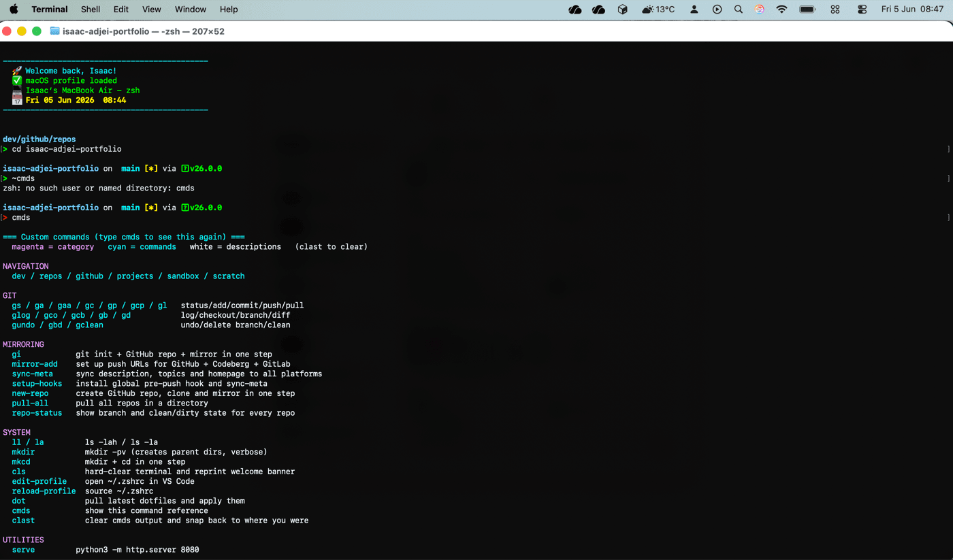This screenshot has width=953, height=560.
Task: Open Spotlight search magnifier icon
Action: [739, 10]
